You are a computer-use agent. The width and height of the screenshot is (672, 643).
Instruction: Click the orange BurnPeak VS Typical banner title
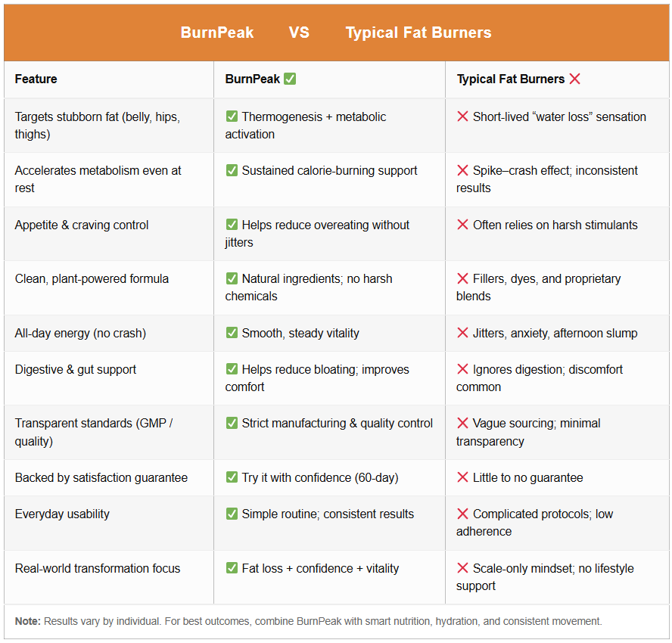[336, 33]
